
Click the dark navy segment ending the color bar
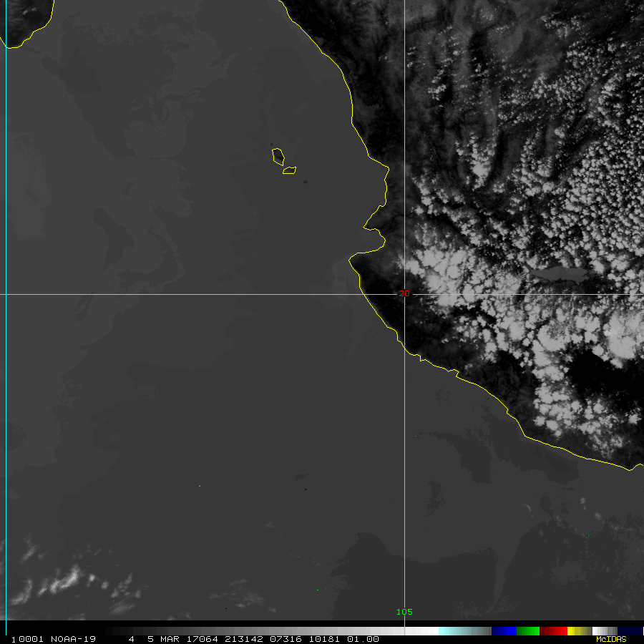tap(630, 631)
